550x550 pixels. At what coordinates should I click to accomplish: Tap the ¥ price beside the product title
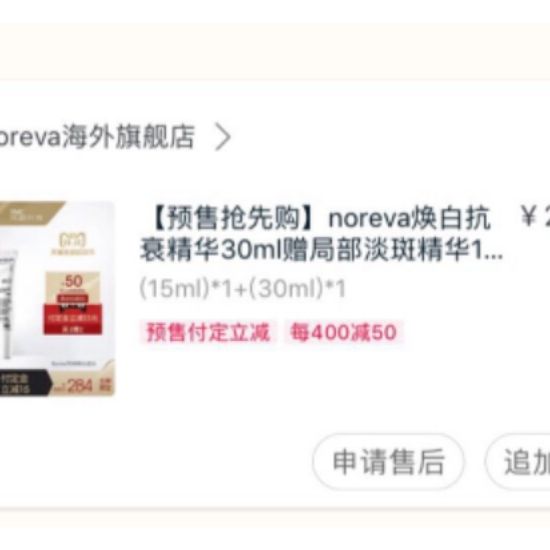coord(535,217)
